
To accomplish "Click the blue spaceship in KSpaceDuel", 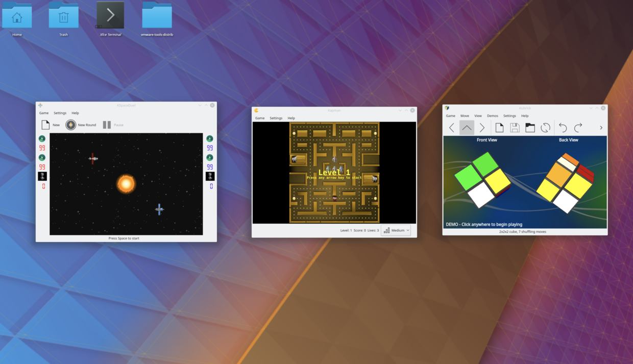I will coord(159,209).
